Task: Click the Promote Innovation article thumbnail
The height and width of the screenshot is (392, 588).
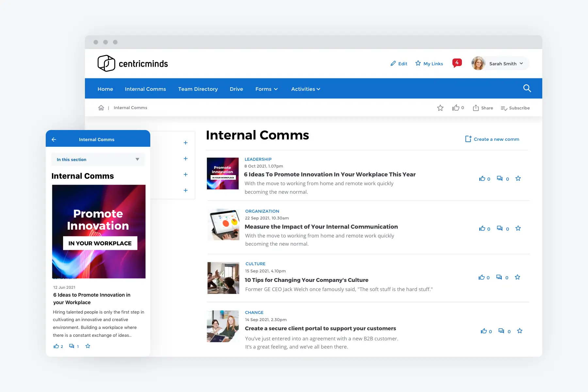Action: click(222, 173)
